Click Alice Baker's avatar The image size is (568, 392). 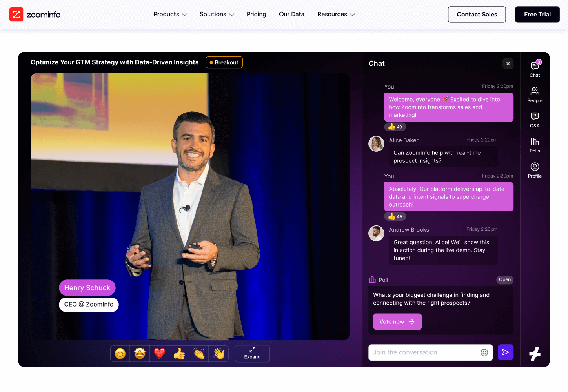376,144
